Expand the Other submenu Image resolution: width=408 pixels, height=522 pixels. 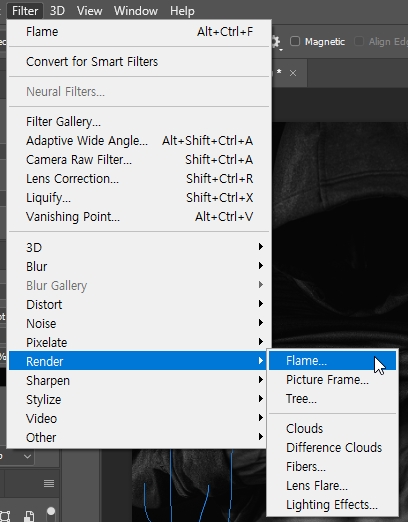click(139, 437)
